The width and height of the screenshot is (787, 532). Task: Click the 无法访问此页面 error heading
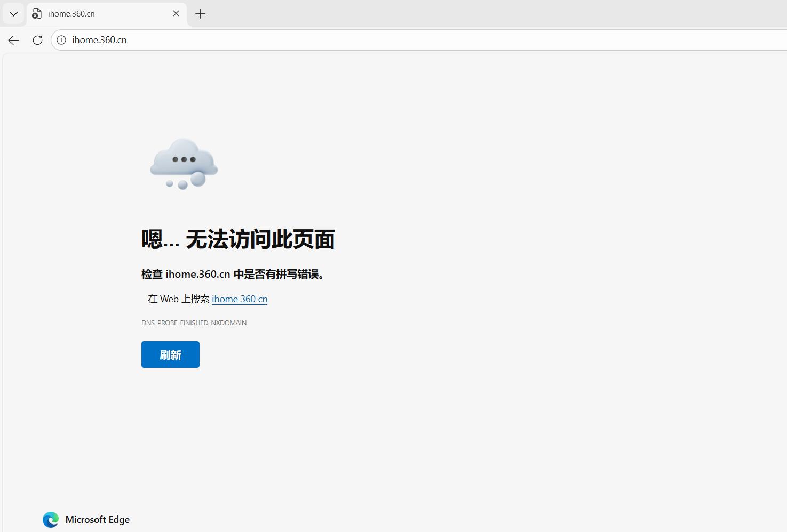[x=237, y=239]
